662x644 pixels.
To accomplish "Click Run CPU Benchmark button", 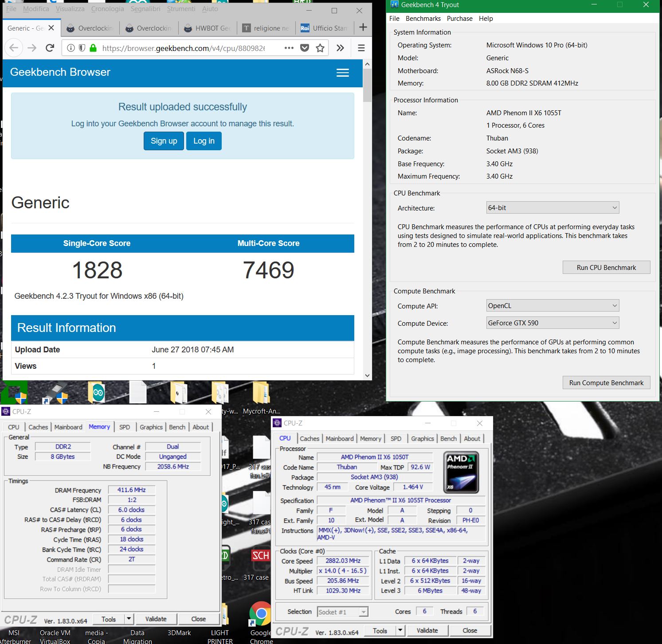I will tap(606, 267).
